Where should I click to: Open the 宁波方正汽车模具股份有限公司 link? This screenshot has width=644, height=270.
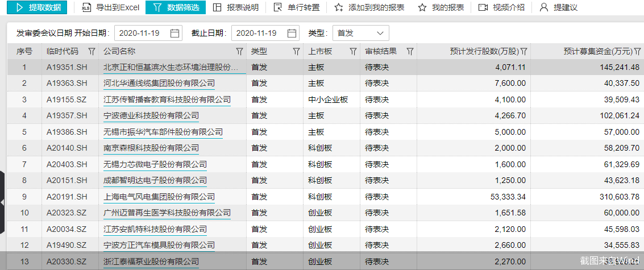(x=159, y=246)
